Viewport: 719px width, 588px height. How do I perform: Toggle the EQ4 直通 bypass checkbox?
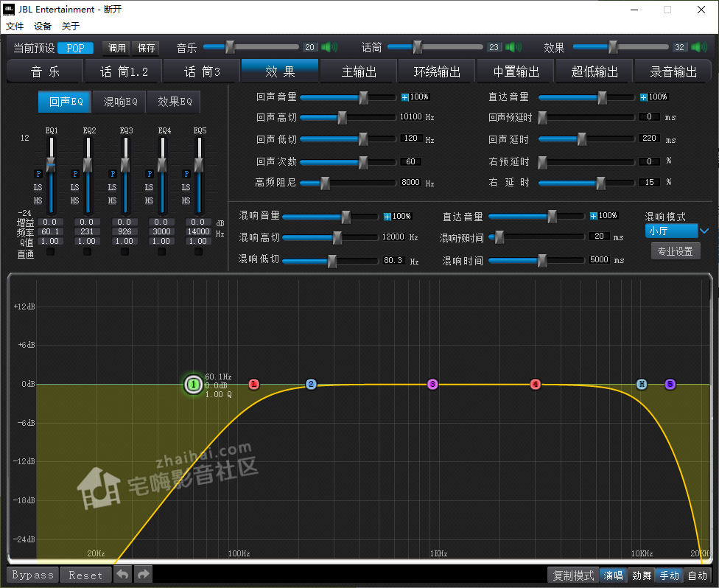pyautogui.click(x=161, y=252)
